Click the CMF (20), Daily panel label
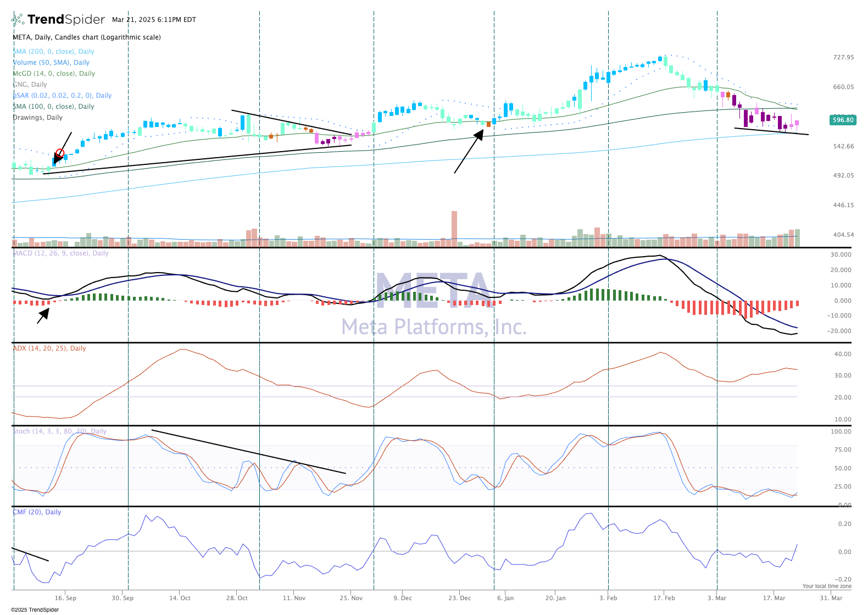This screenshot has height=615, width=868. (37, 512)
